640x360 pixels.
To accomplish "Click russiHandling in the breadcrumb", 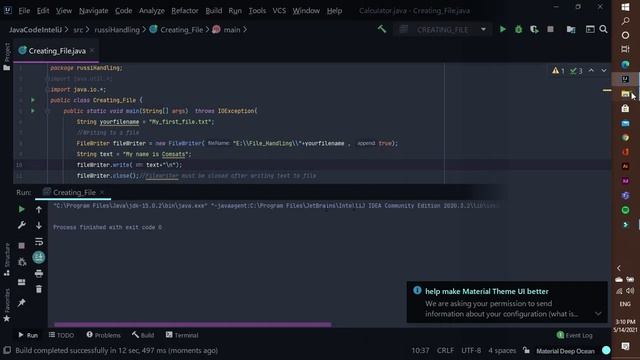I will click(117, 29).
